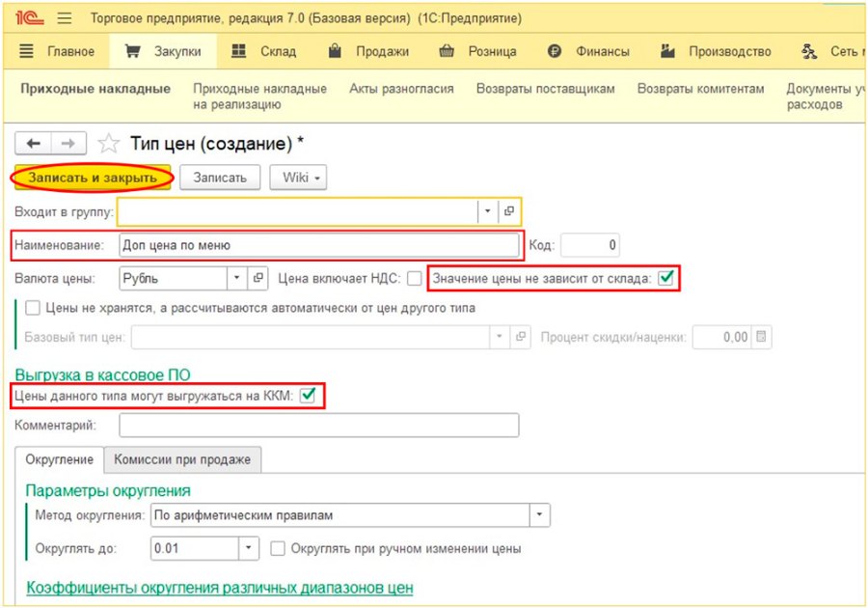Uncheck Значение цены не зависит от склада

665,277
